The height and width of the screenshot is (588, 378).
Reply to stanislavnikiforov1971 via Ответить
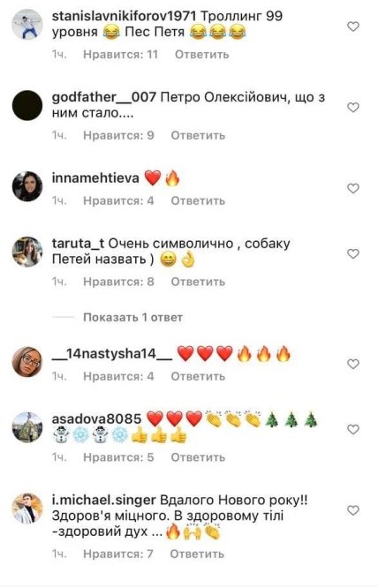tap(201, 55)
